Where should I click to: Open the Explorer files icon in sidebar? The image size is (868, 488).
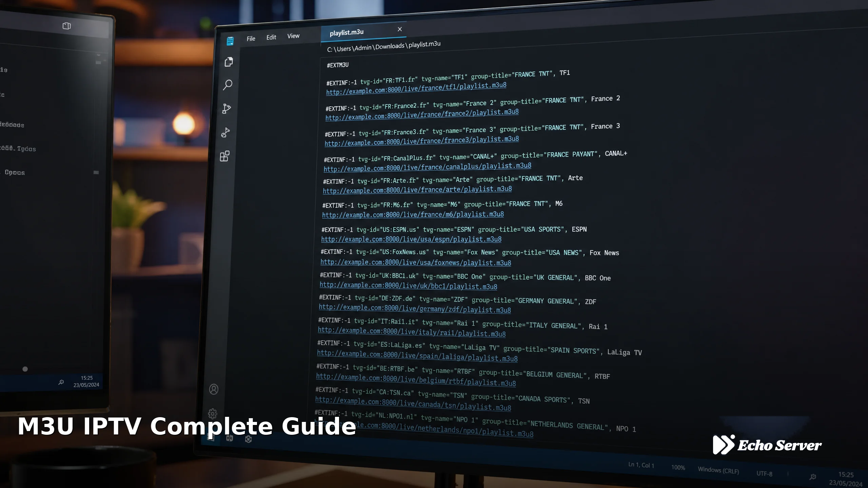229,62
